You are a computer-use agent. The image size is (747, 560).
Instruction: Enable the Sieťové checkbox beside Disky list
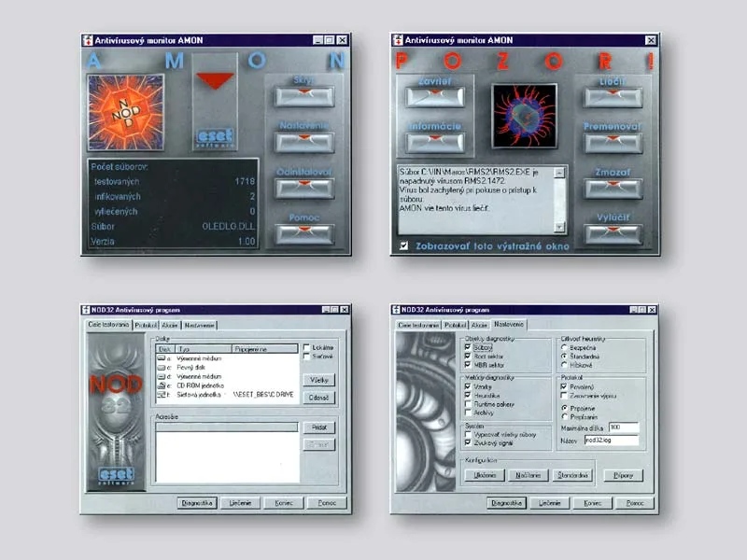(306, 357)
